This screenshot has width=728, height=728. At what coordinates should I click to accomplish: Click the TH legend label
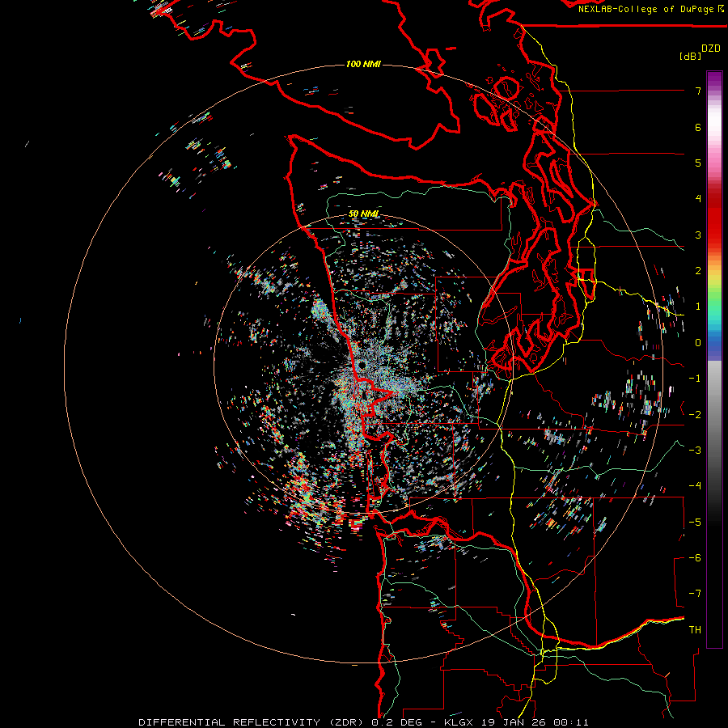click(x=695, y=630)
